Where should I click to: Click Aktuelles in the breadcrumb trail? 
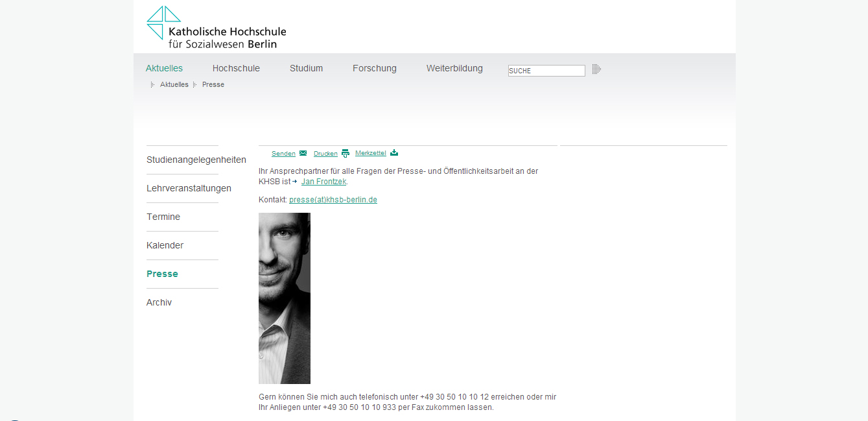pyautogui.click(x=174, y=84)
